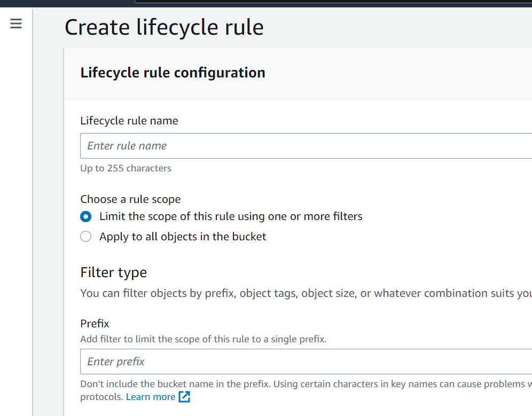Click the external link icon beside Learn more
The width and height of the screenshot is (532, 416).
(x=184, y=397)
